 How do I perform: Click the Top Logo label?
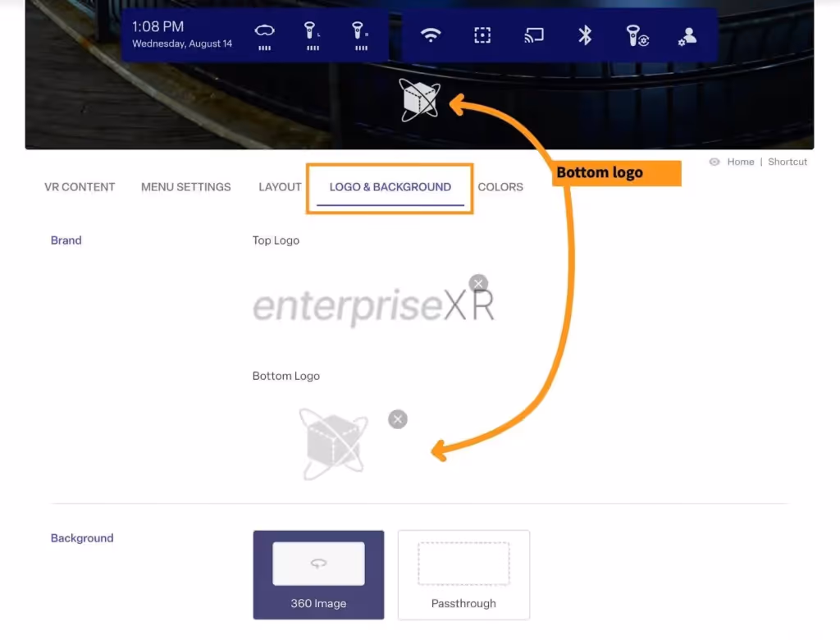[276, 240]
